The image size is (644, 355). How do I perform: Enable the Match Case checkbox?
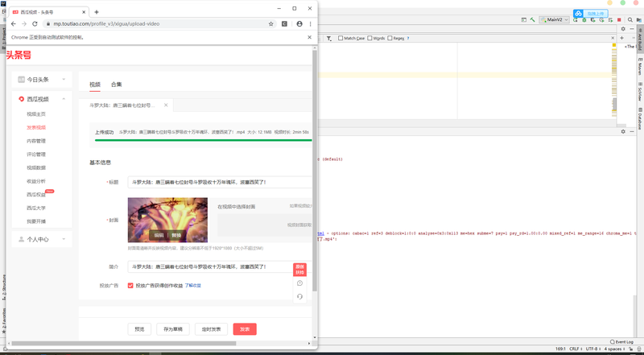point(341,38)
